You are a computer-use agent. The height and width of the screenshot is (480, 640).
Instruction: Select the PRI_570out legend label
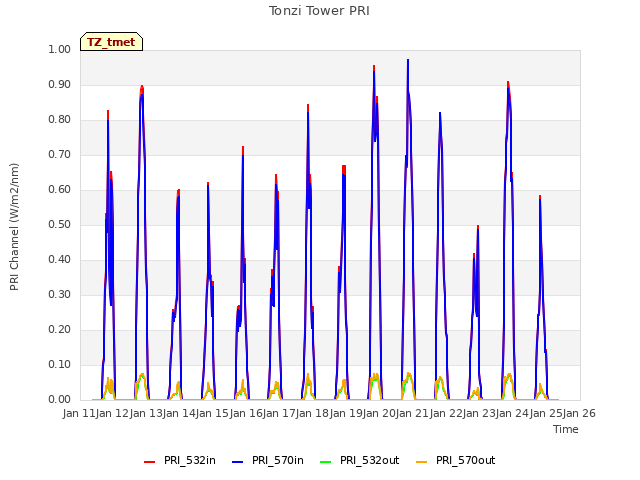pyautogui.click(x=466, y=460)
